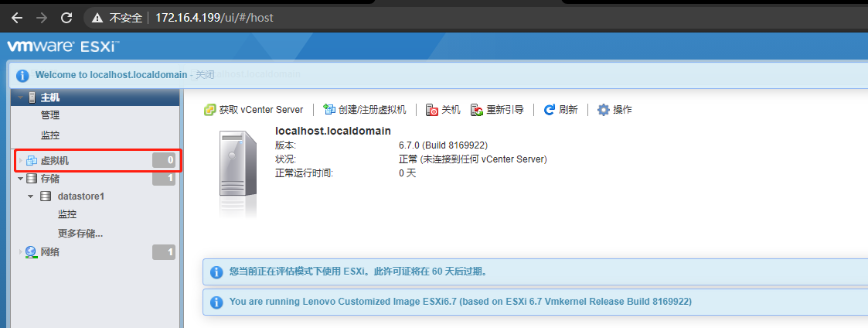Screen dimensions: 868x328
Task: Click the 创建/注册虚拟机 plus icon
Action: tap(329, 110)
